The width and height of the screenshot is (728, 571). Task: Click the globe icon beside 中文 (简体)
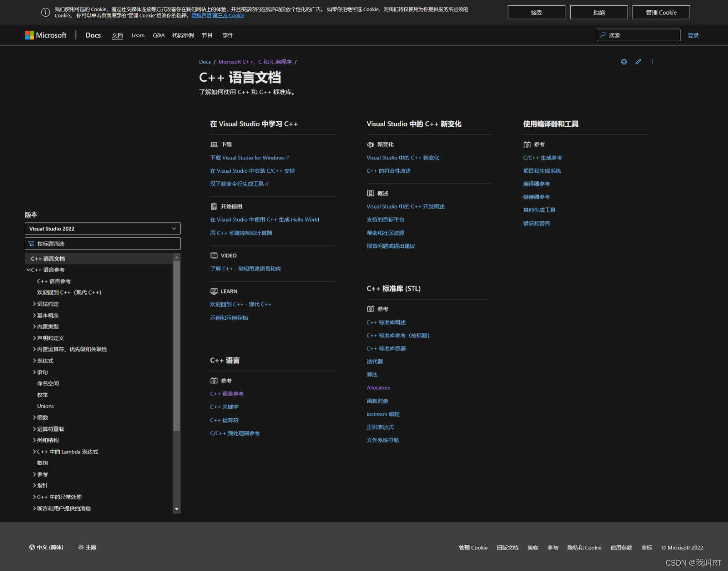point(32,547)
